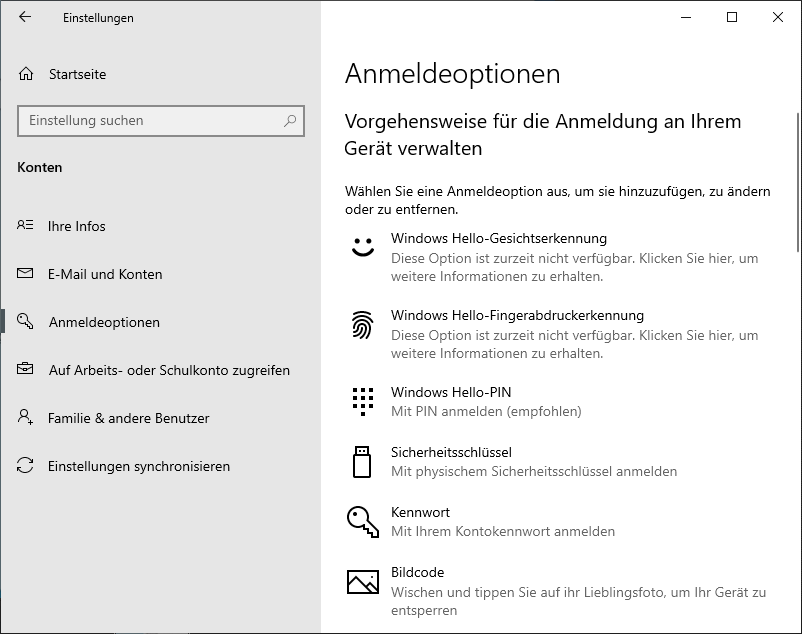
Task: Click the briefcase icon for Arbeits- oder Schulkonto
Action: pos(25,368)
